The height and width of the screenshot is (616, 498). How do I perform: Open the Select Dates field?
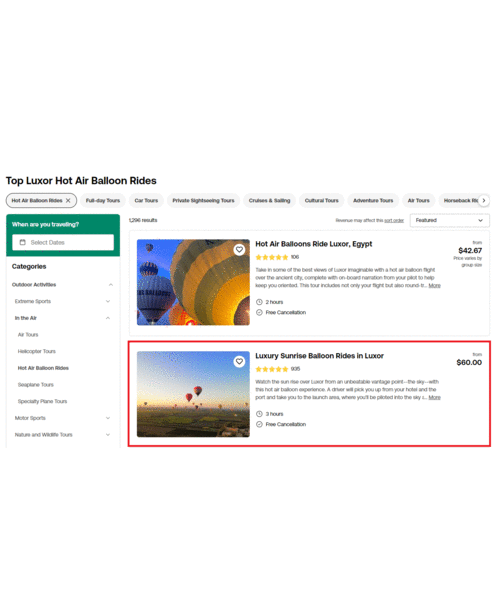coord(63,242)
